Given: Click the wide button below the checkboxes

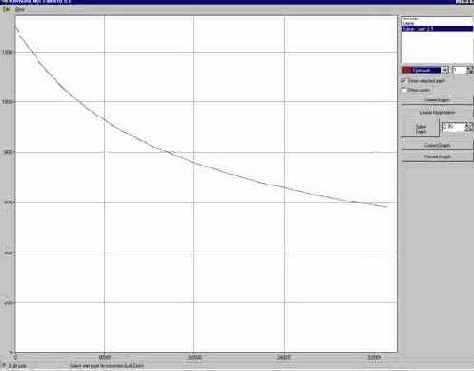Looking at the screenshot, I should [437, 100].
